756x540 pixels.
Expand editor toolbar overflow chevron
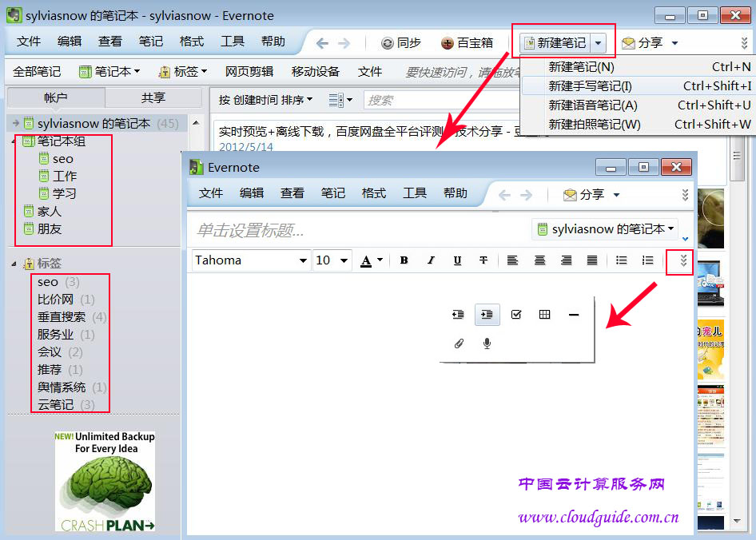tap(683, 261)
